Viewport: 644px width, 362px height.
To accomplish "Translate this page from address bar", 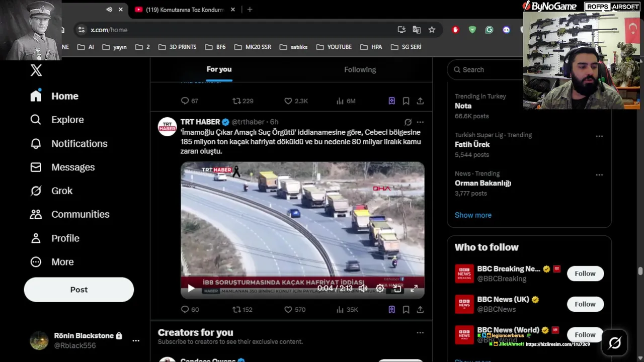I will [417, 30].
